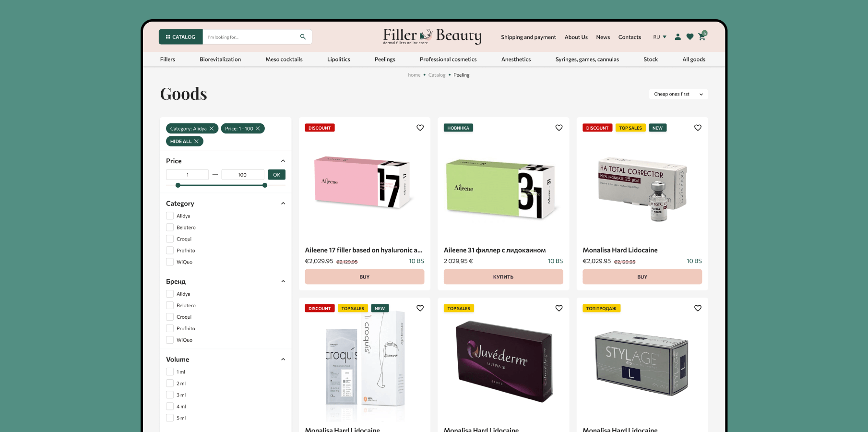
Task: Favorite the HA Total Corrector product card
Action: pos(698,128)
